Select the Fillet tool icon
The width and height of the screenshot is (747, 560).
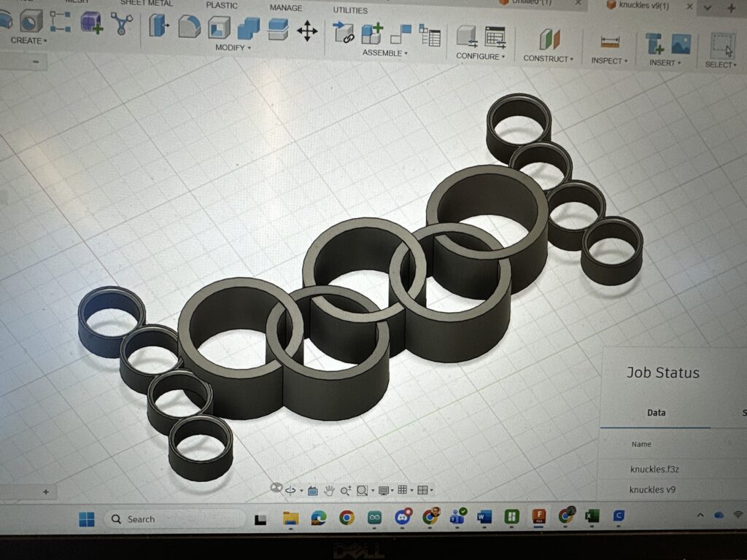click(190, 27)
